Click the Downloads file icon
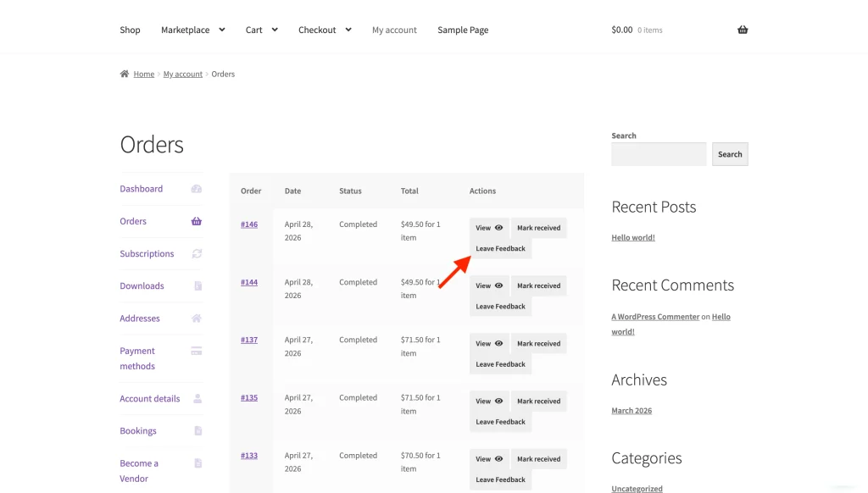 pos(198,286)
